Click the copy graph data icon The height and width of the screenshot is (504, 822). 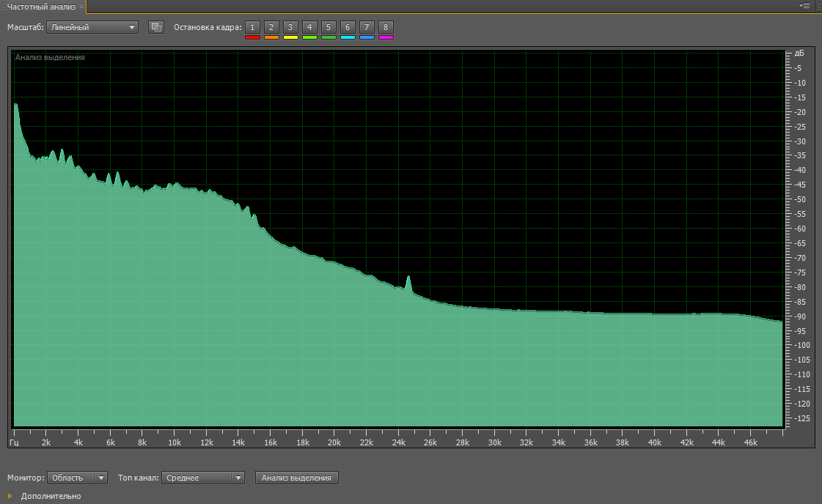click(x=155, y=27)
